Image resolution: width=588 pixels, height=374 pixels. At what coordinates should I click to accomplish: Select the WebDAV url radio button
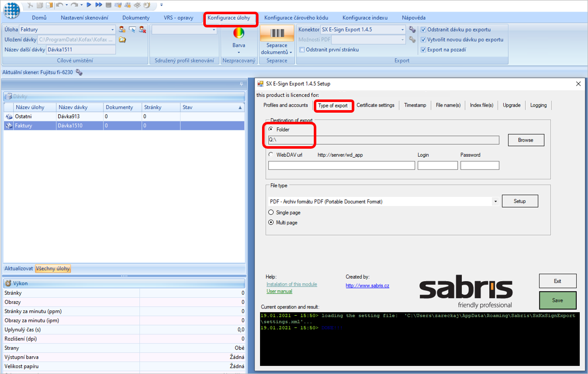[271, 154]
